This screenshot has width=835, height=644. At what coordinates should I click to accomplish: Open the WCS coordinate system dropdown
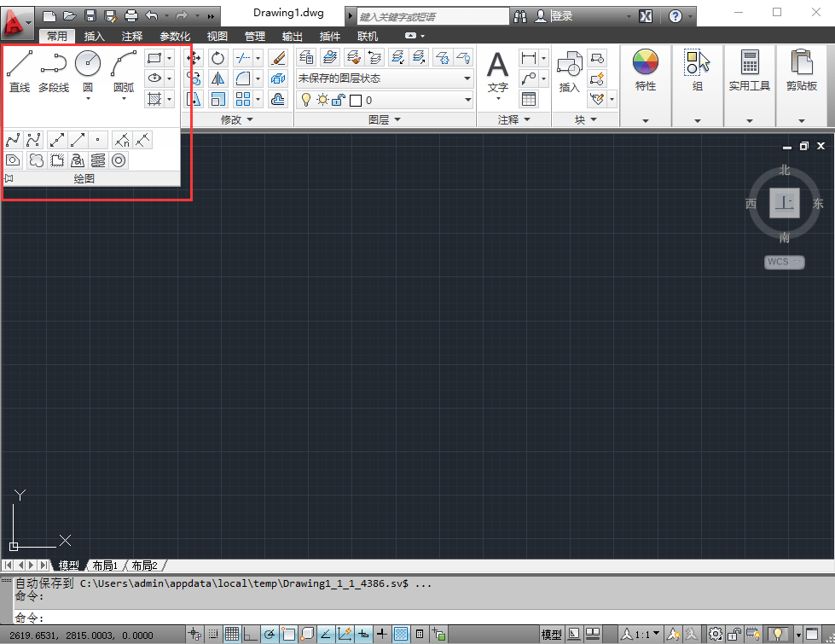coord(785,262)
